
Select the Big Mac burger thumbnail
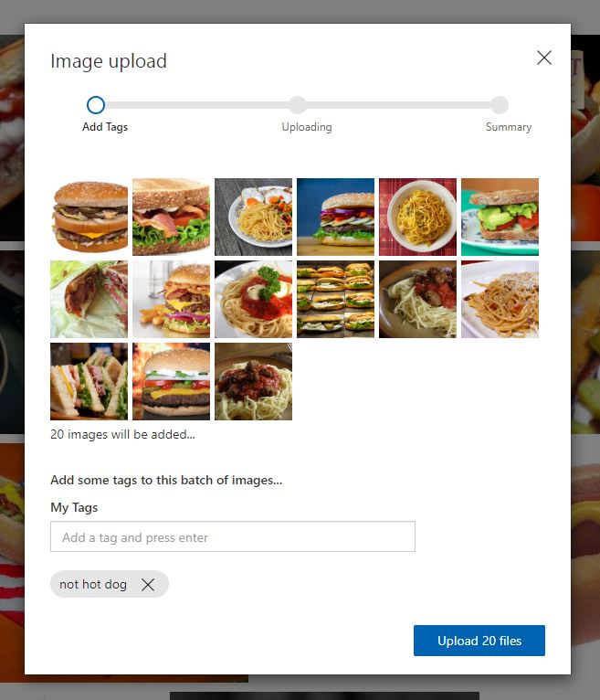(x=89, y=217)
